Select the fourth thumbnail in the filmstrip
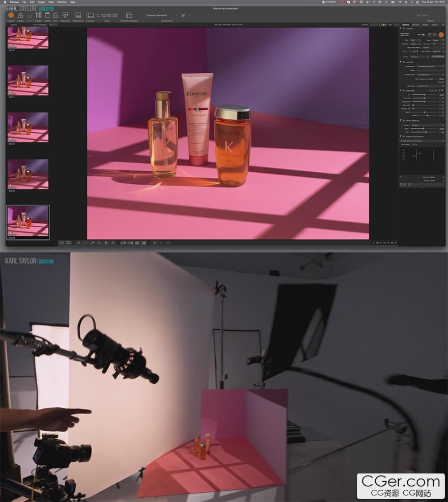The width and height of the screenshot is (448, 502). tap(28, 174)
